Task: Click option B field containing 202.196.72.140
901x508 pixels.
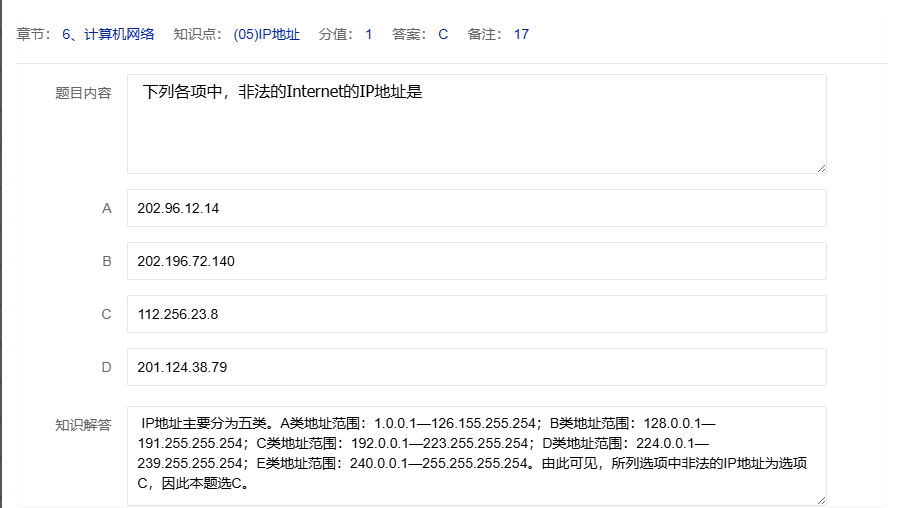Action: [x=476, y=261]
